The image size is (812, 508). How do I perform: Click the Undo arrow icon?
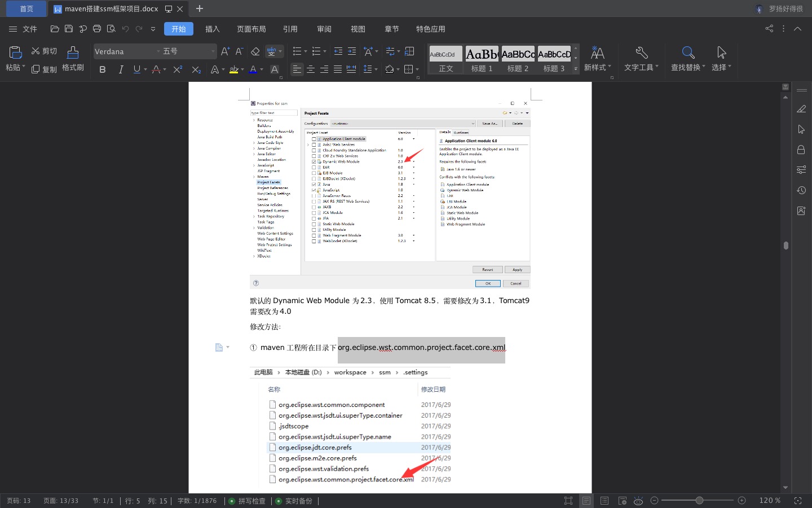click(125, 29)
